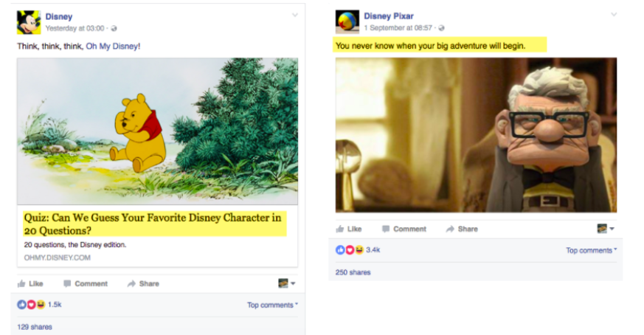Share the Disney quiz post
This screenshot has height=335, width=644.
pos(143,283)
